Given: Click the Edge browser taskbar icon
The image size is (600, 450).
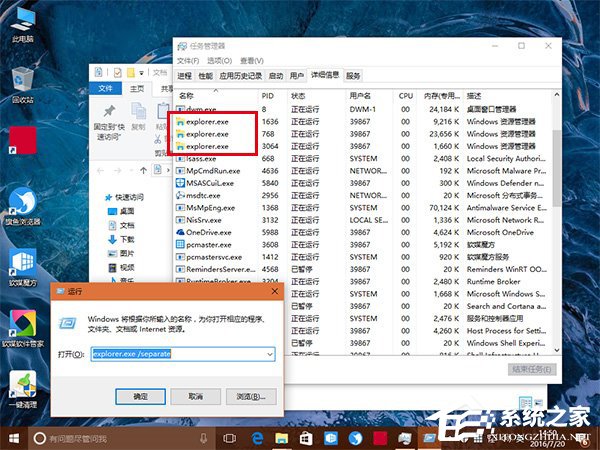Looking at the screenshot, I should point(255,438).
